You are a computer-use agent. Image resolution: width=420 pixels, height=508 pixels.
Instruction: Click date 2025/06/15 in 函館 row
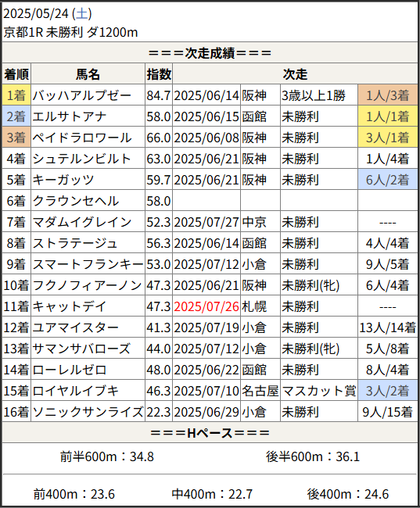(206, 116)
